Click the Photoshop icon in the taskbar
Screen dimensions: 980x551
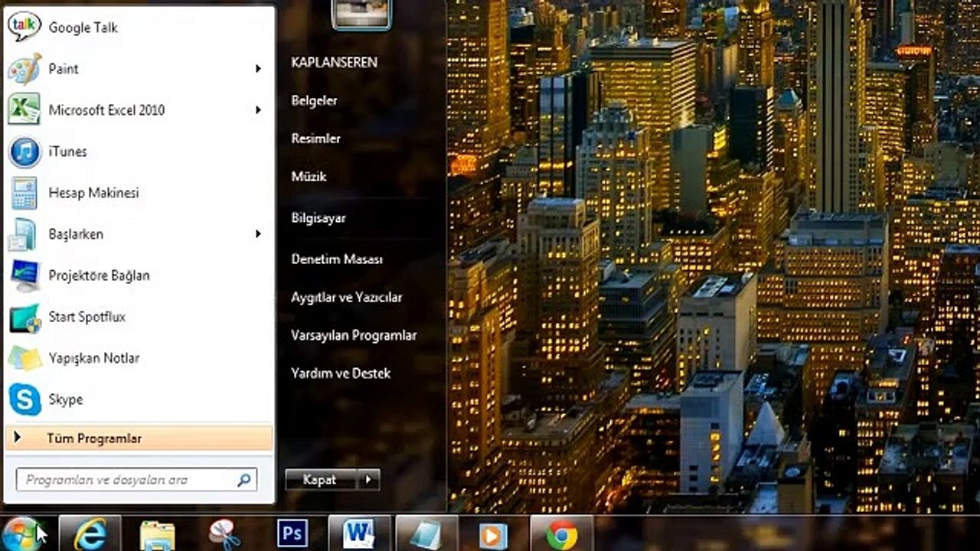pos(292,533)
